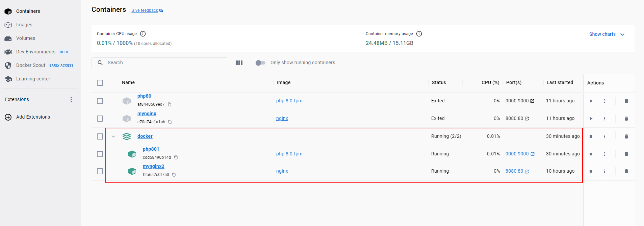Open nginx image link for mynginx
Screen dimensions: 644x226
pos(282,118)
